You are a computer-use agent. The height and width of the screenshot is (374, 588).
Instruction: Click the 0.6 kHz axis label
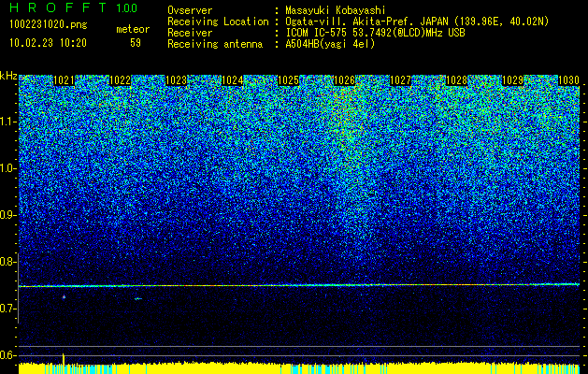[8, 355]
